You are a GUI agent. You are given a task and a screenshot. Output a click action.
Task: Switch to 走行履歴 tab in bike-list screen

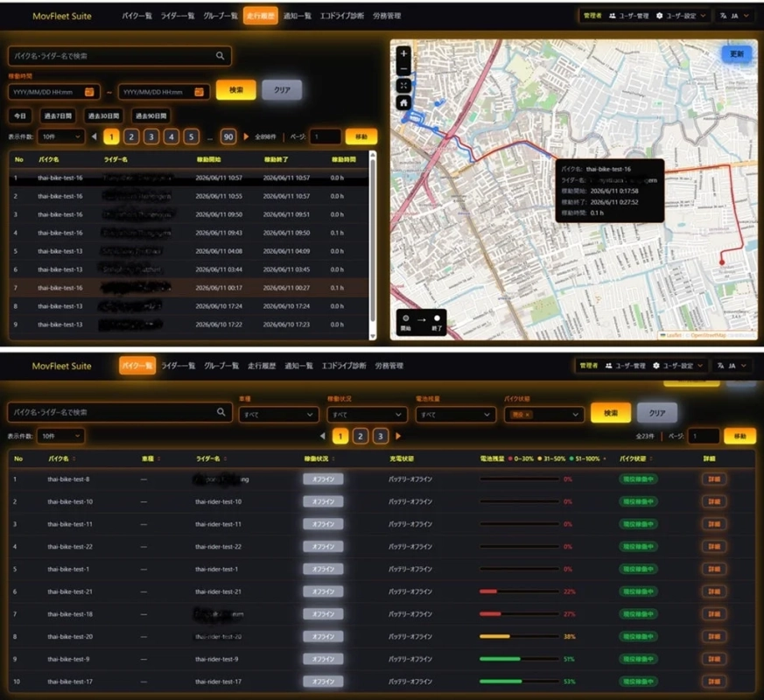coord(262,366)
